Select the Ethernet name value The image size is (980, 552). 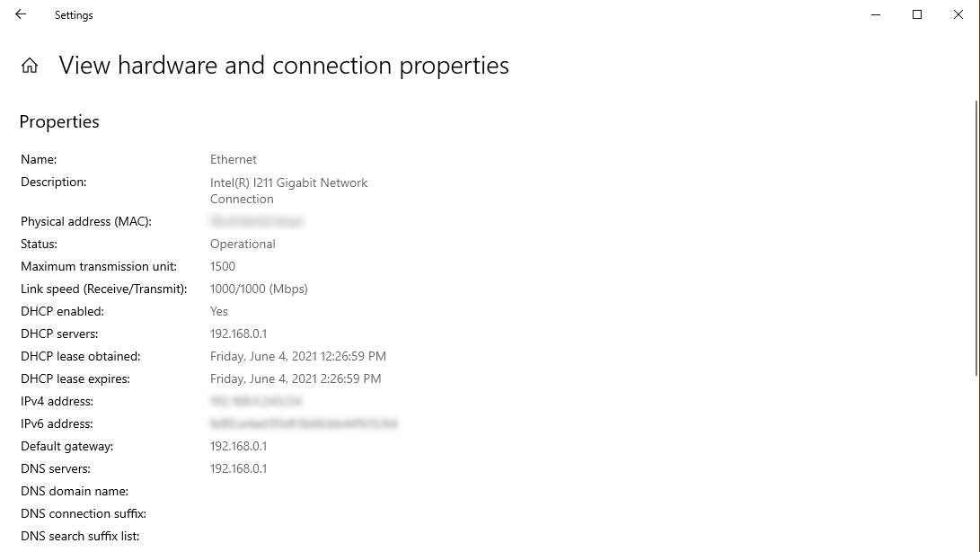234,159
